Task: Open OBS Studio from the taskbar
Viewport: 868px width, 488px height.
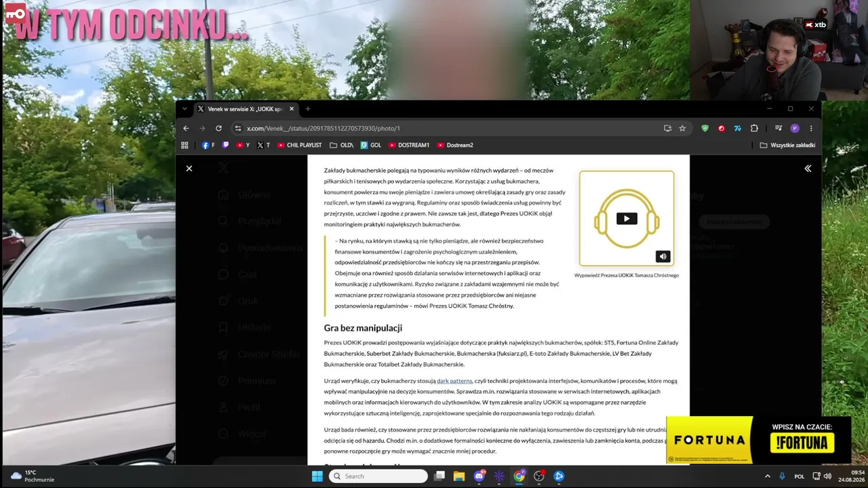Action: [539, 476]
